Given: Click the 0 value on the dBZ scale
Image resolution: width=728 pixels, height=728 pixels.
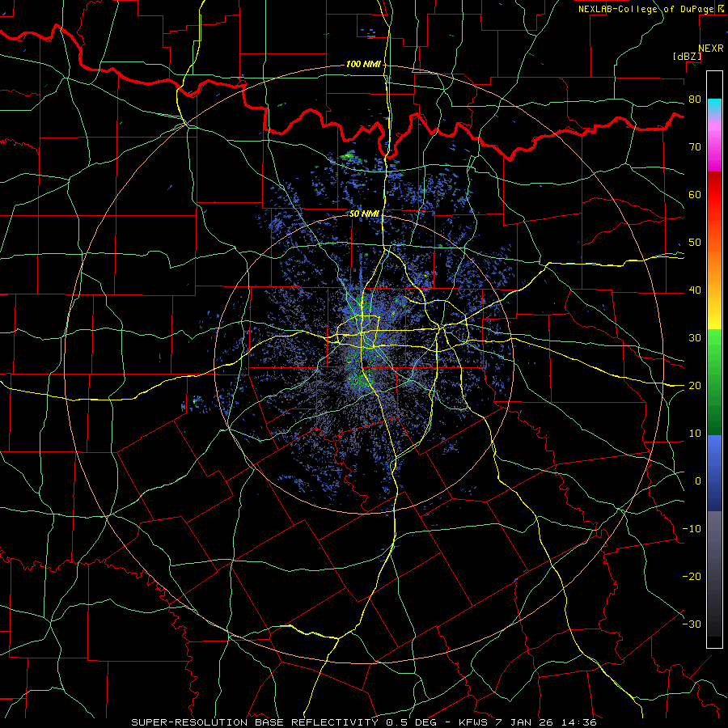Looking at the screenshot, I should coord(698,481).
